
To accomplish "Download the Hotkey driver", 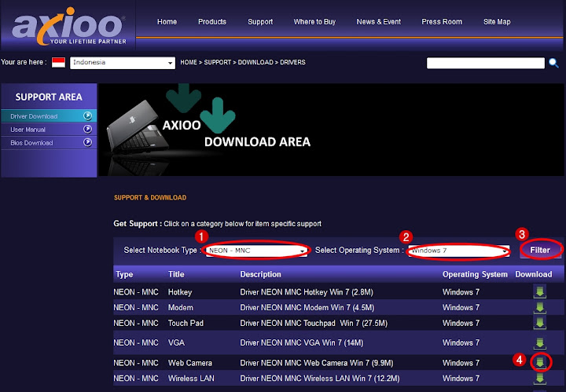I will (x=539, y=291).
